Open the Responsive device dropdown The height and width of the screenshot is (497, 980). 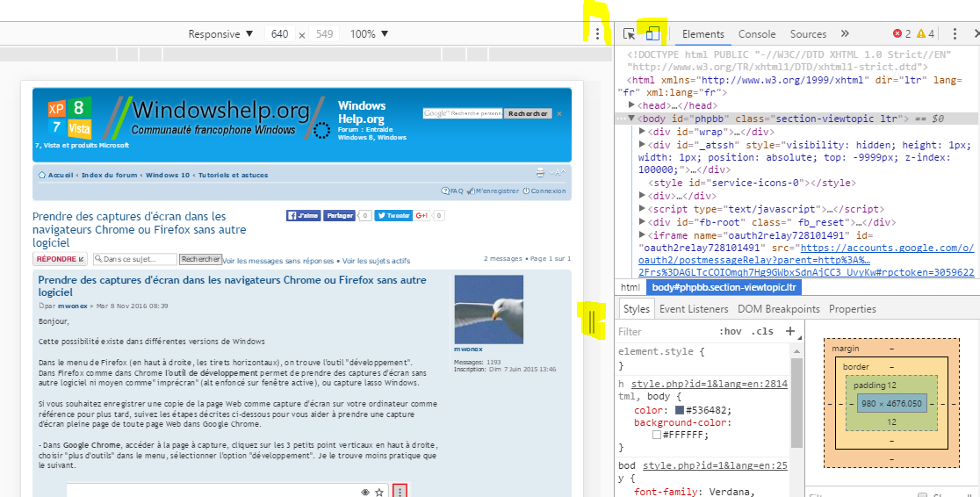[220, 34]
